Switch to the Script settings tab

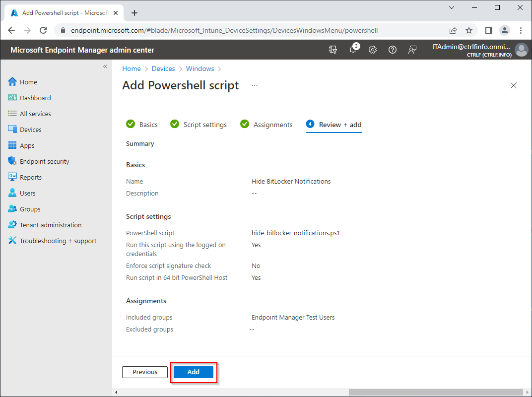point(205,125)
